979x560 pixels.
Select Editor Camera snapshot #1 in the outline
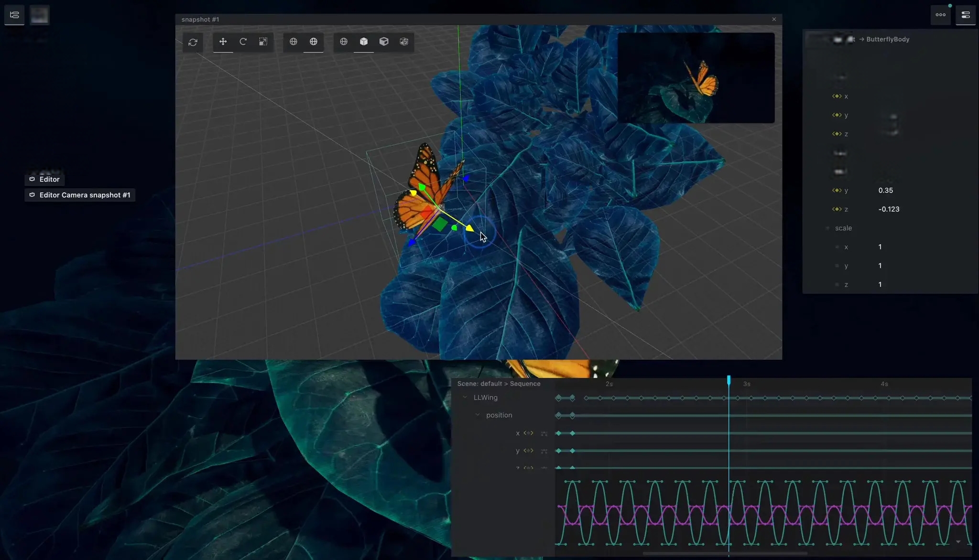[x=80, y=195]
